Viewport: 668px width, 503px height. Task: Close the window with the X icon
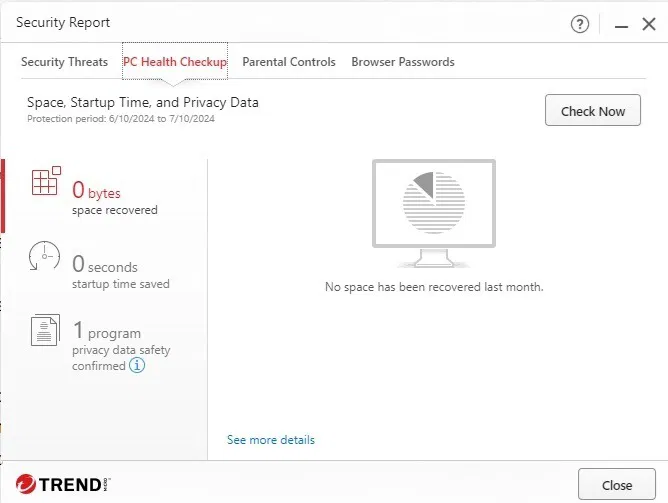tap(649, 24)
